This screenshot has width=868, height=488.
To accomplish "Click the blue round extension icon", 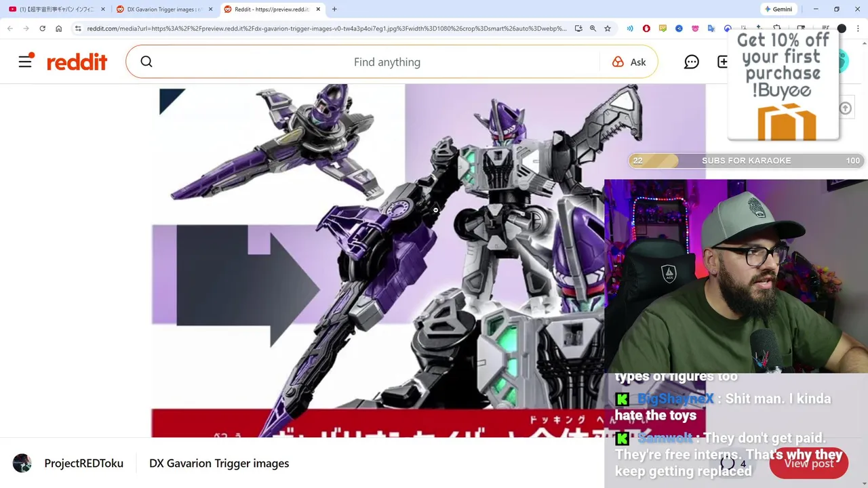I will click(x=679, y=28).
